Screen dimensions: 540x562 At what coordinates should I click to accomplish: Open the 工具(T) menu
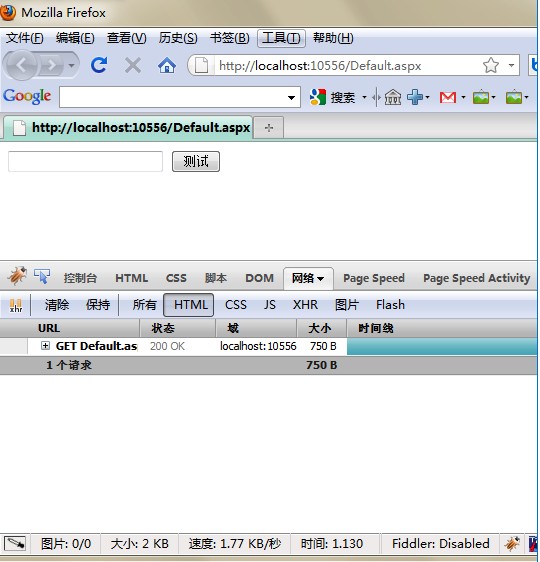coord(281,38)
